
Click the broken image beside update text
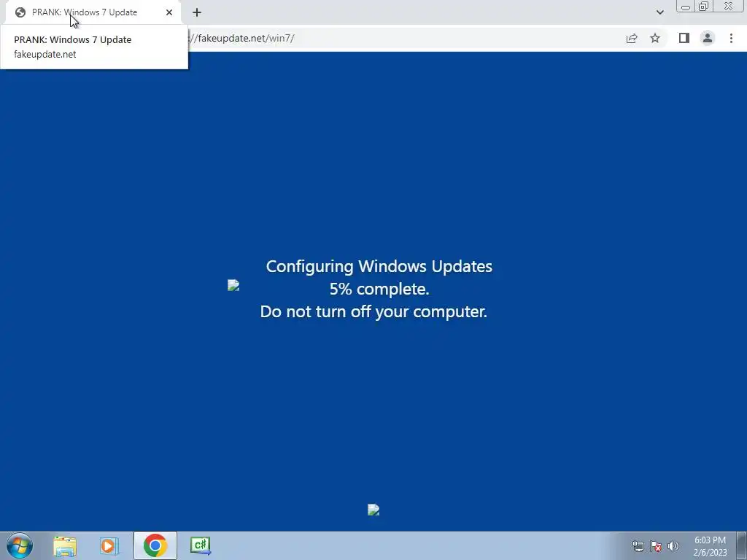(x=233, y=285)
